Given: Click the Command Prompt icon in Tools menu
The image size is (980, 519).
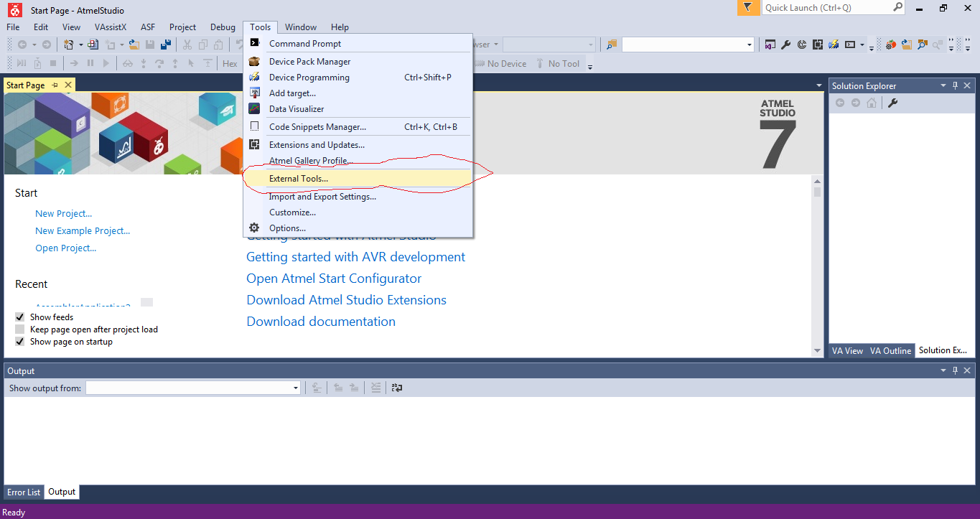Looking at the screenshot, I should tap(254, 43).
